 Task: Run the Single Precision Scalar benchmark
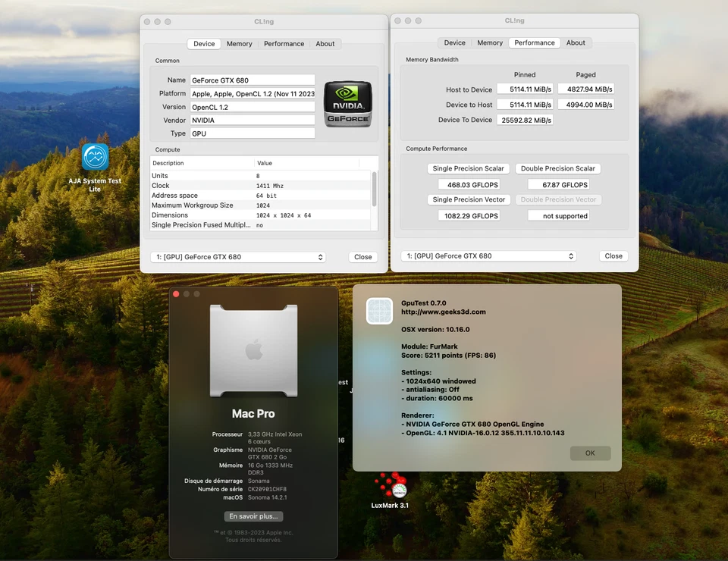(468, 168)
